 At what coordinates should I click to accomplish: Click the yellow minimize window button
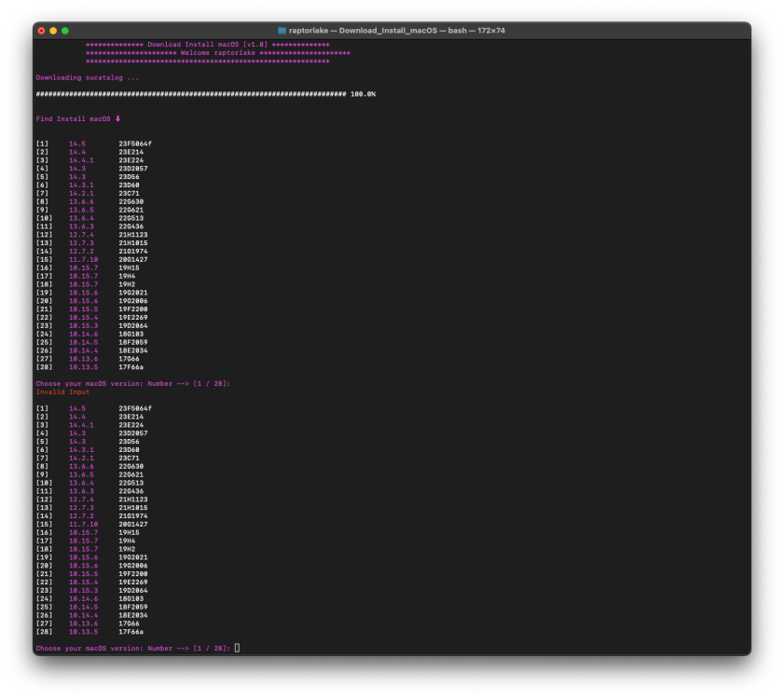tap(53, 31)
